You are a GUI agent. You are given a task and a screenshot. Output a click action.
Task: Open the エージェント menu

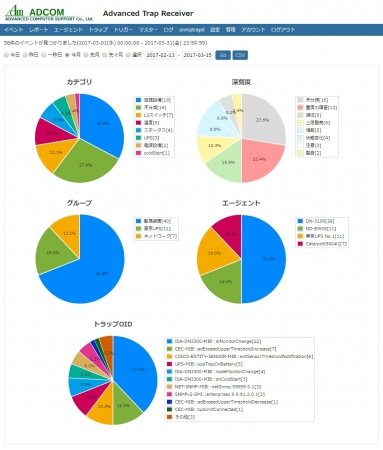click(x=68, y=30)
